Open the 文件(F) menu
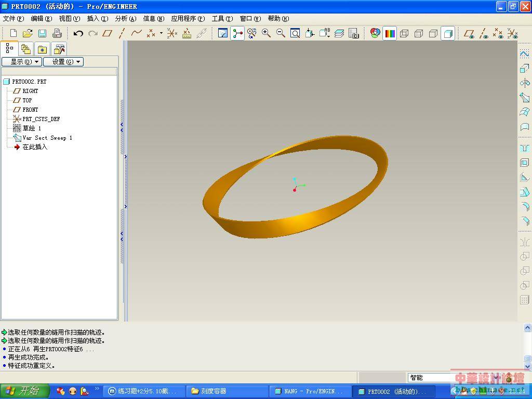This screenshot has height=399, width=532. (x=14, y=19)
